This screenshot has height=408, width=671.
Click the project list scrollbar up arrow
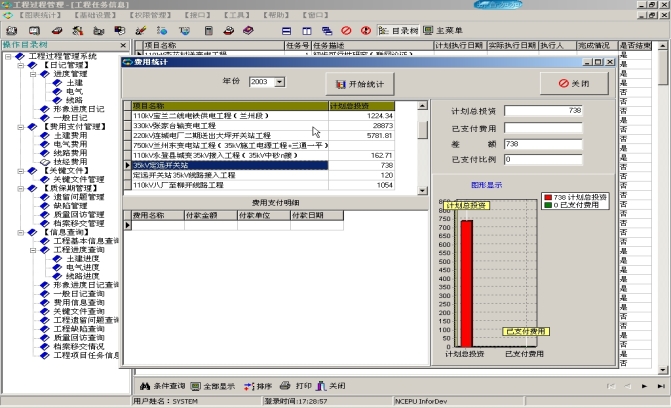pos(422,105)
